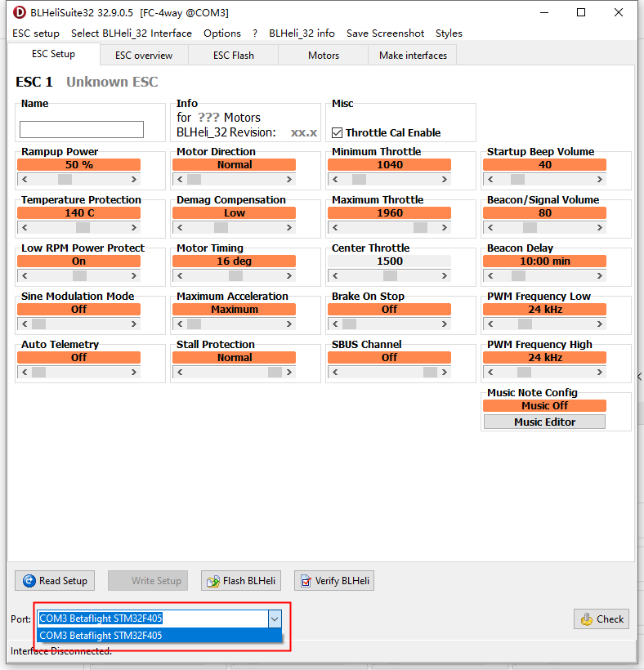This screenshot has height=670, width=644.
Task: Toggle Throttle Cal Enable checkbox
Action: 338,133
